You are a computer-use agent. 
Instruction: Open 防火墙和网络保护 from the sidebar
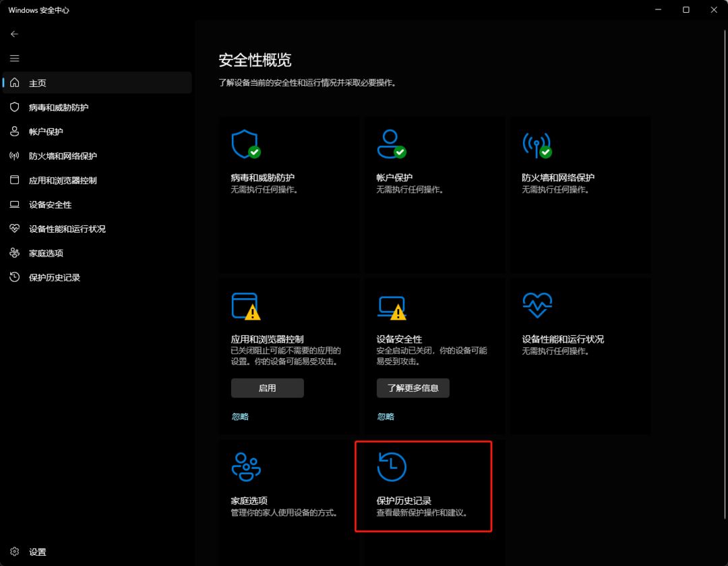tap(97, 156)
